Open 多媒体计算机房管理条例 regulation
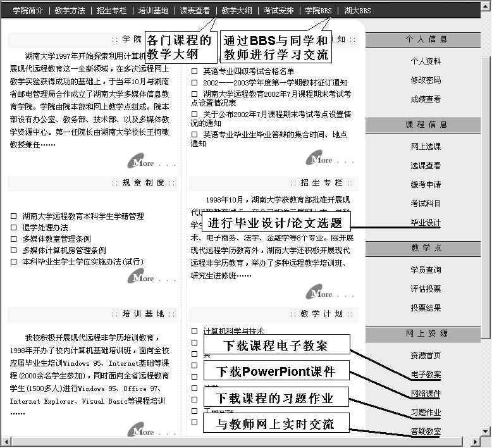Image resolution: width=492 pixels, height=448 pixels. click(x=64, y=250)
